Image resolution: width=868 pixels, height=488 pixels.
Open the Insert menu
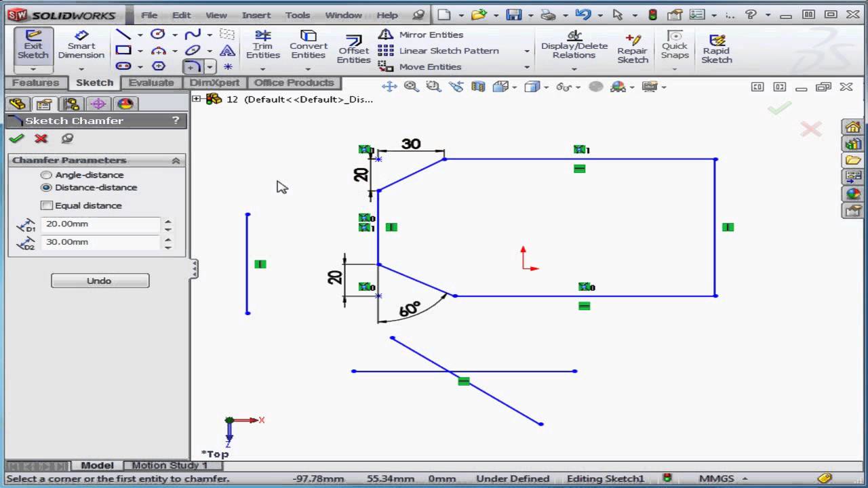click(256, 15)
